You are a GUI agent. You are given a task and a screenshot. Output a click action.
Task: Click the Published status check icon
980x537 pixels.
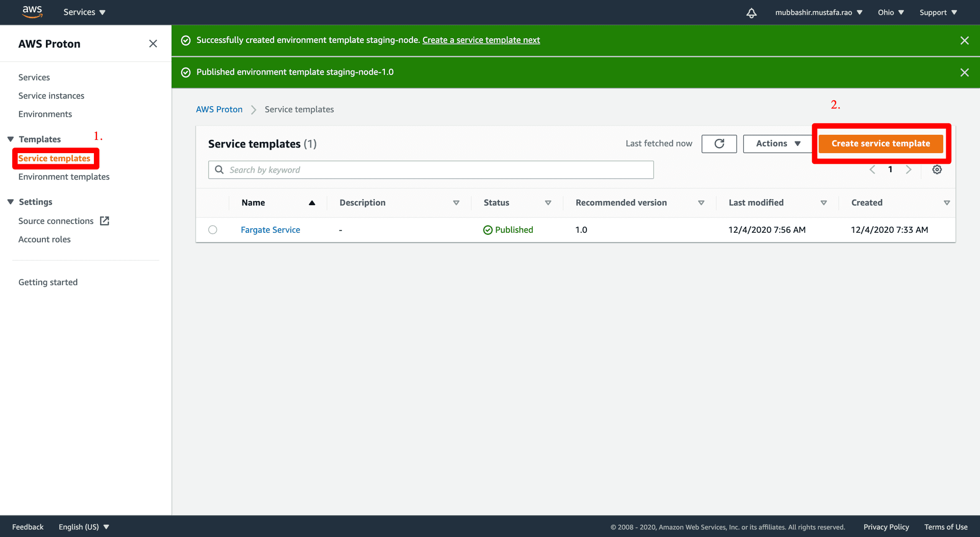click(487, 230)
